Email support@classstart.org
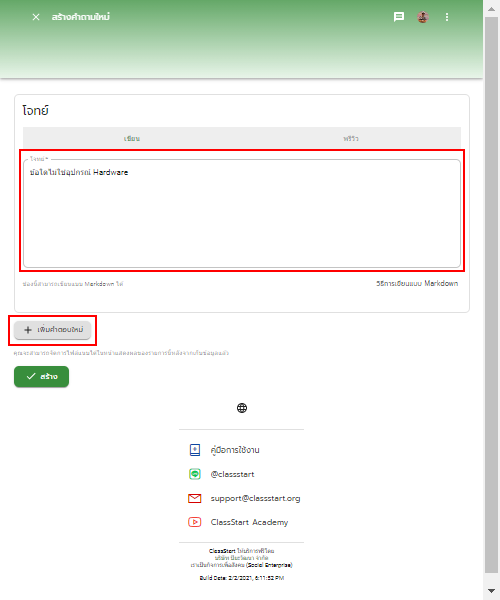The height and width of the screenshot is (600, 500). tap(255, 498)
